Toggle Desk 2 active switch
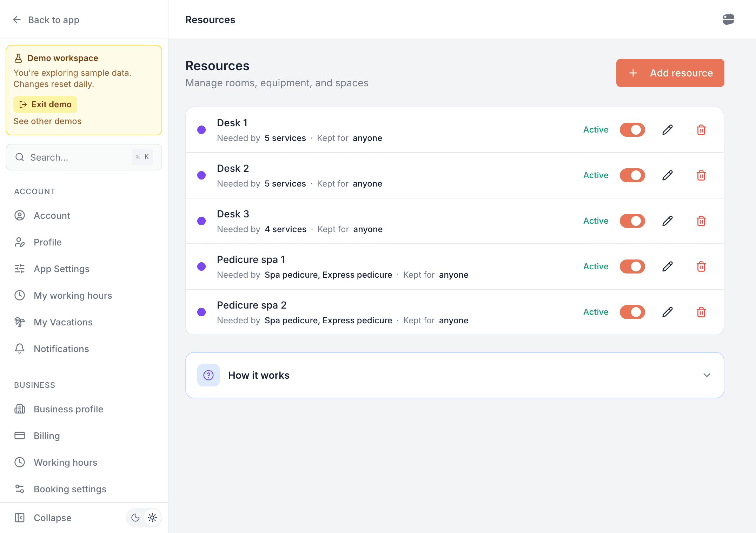Screen dimensions: 756x533 tap(632, 175)
